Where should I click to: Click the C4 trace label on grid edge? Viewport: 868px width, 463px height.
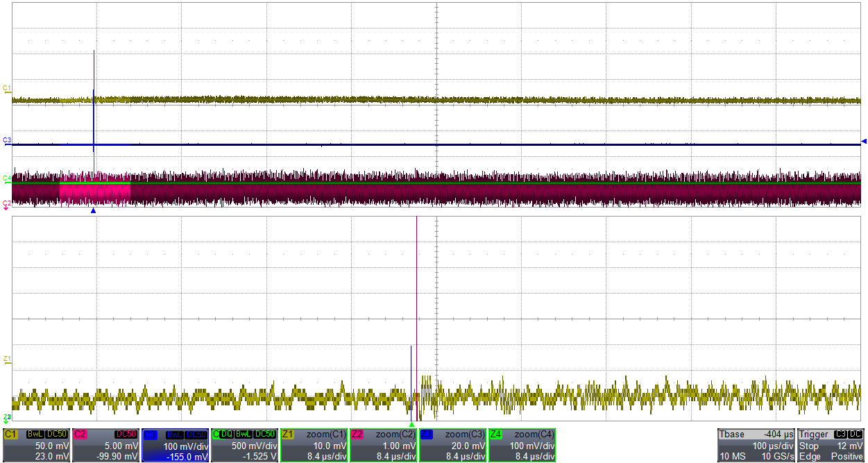point(7,178)
